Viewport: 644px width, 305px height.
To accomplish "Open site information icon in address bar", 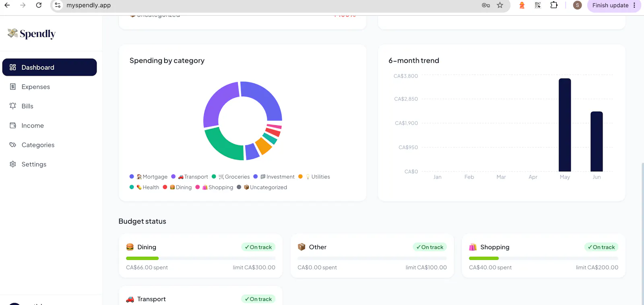I will click(x=58, y=5).
